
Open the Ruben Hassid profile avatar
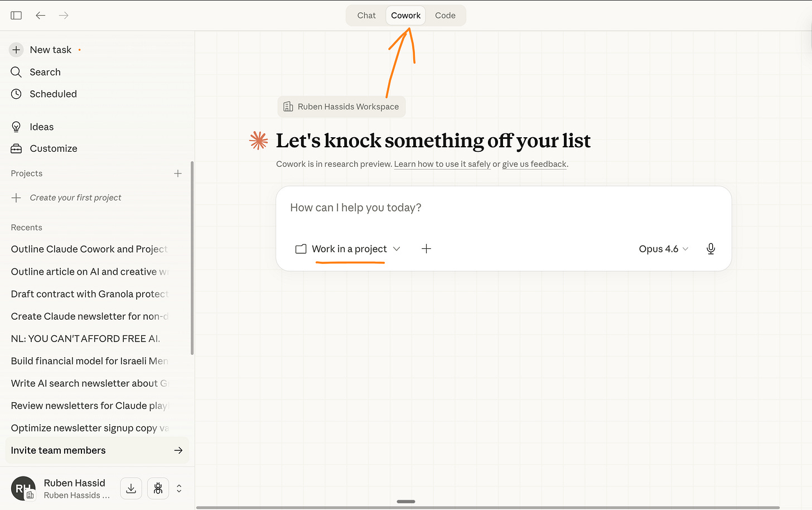23,488
